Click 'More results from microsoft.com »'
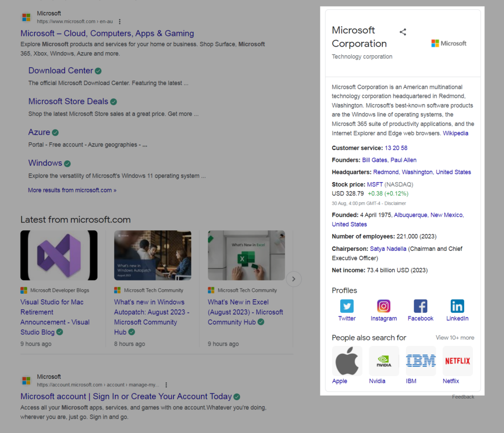Image resolution: width=504 pixels, height=433 pixels. click(x=72, y=190)
